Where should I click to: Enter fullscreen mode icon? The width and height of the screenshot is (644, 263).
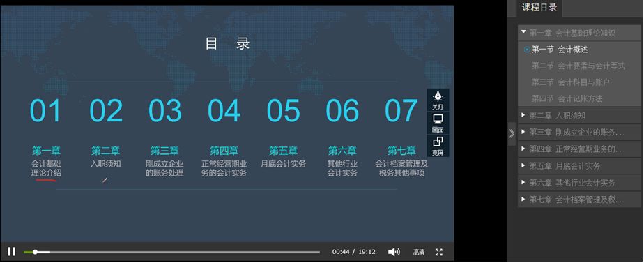[439, 252]
